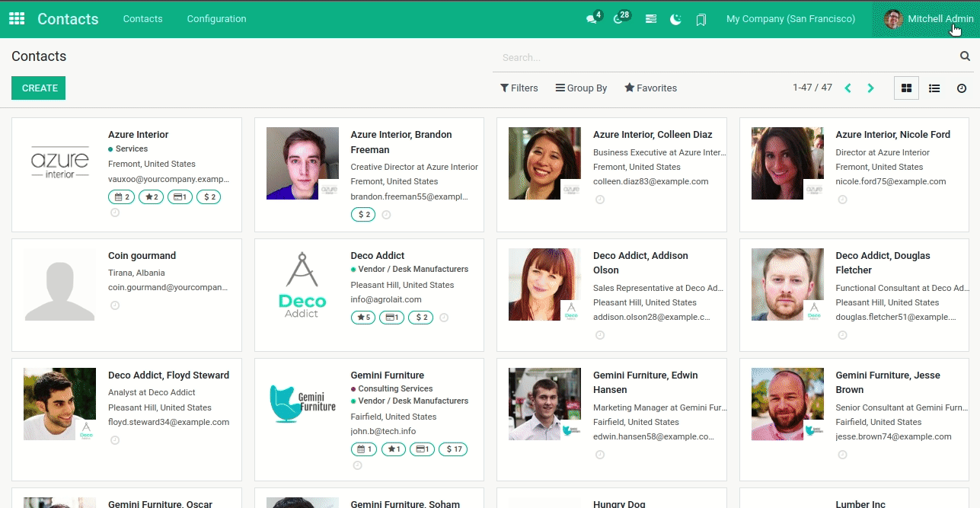This screenshot has height=508, width=980.
Task: Click the Contacts app title in the navbar
Action: click(68, 19)
